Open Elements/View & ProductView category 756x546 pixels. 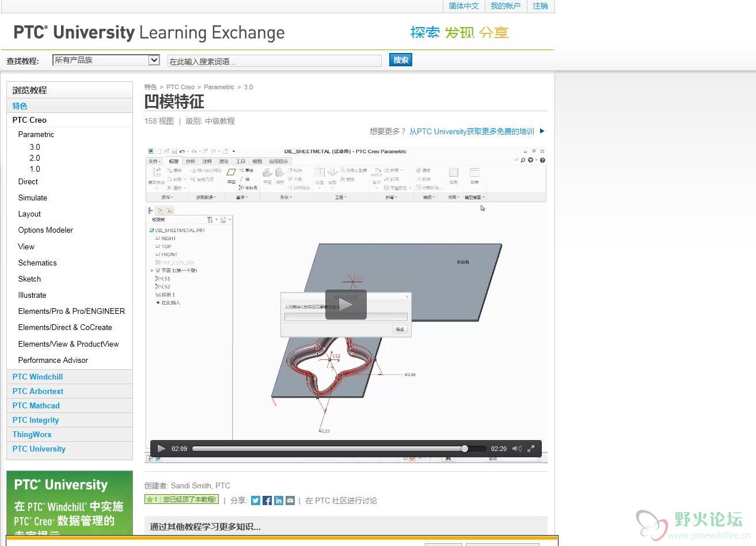[69, 344]
